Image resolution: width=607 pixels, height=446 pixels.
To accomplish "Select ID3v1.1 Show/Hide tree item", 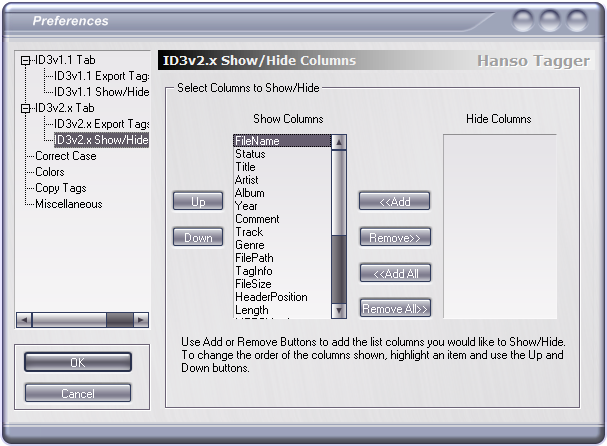I will [101, 92].
